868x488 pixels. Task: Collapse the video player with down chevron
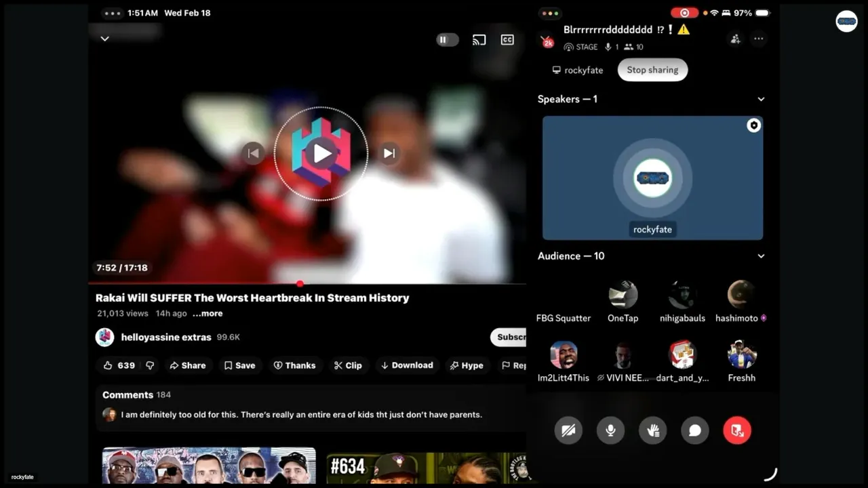[x=104, y=39]
